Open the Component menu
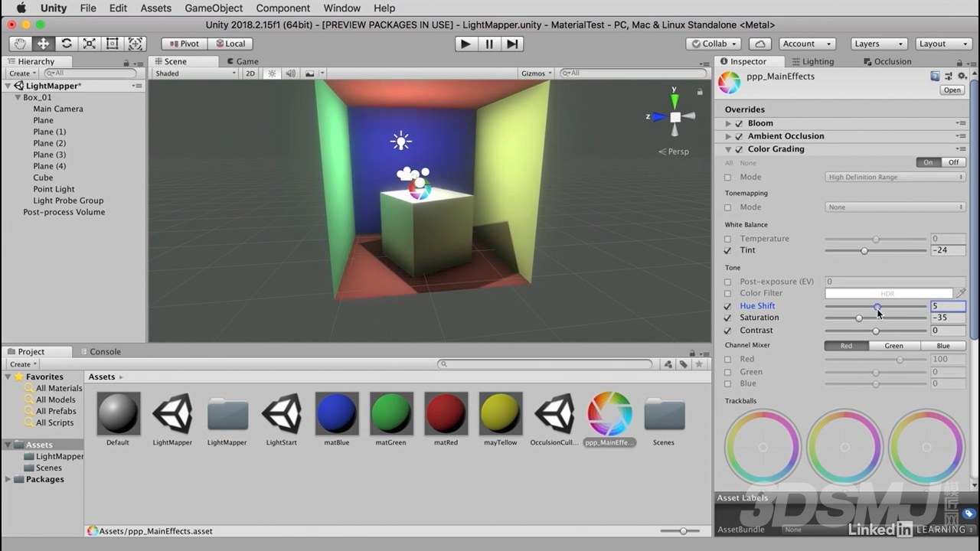Image resolution: width=980 pixels, height=551 pixels. click(283, 8)
